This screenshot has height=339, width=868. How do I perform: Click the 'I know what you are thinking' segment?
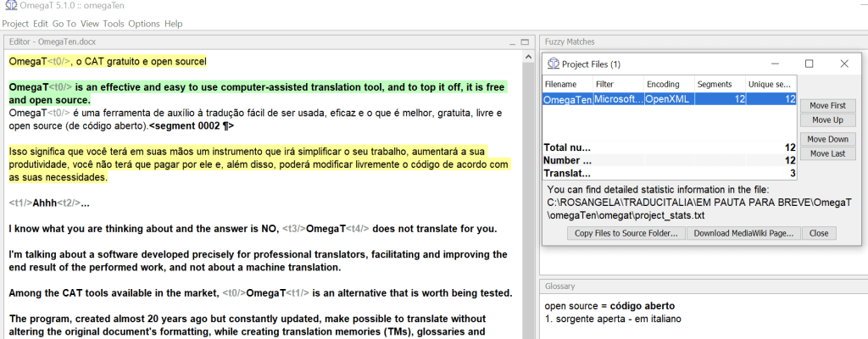click(253, 229)
